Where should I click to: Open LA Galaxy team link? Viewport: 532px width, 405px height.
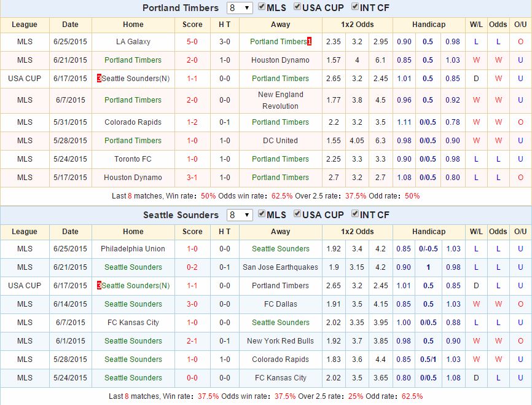(x=133, y=41)
